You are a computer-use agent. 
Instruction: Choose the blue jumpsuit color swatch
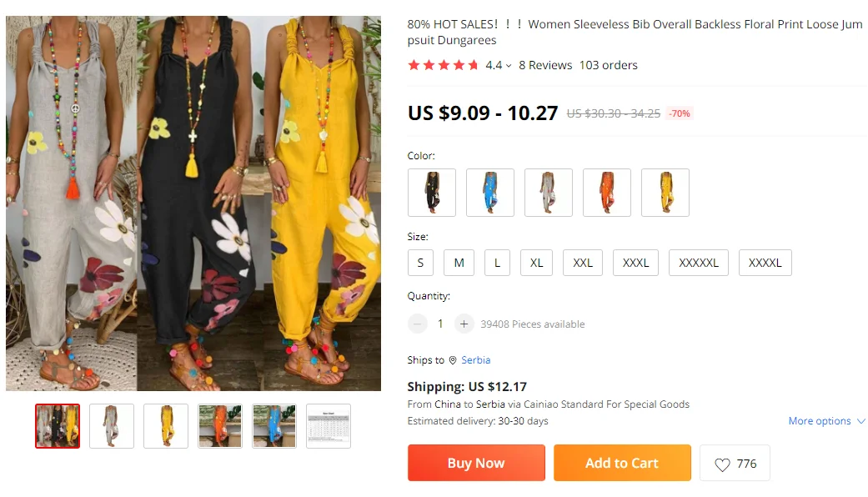[490, 193]
